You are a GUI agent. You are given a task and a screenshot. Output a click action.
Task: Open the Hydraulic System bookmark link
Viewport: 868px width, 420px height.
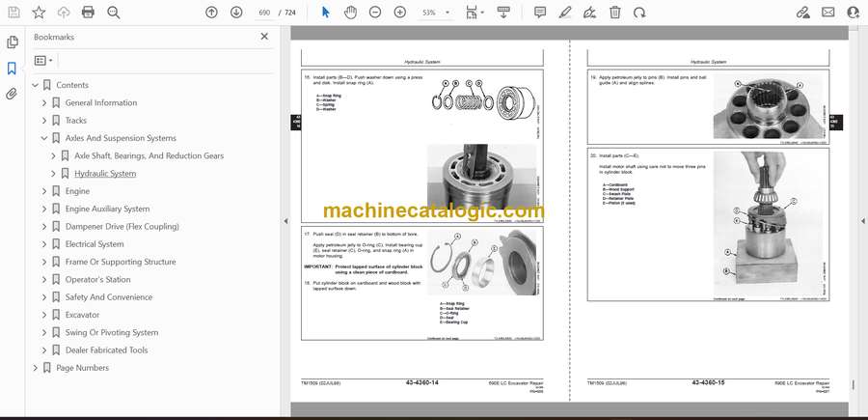[x=105, y=174]
